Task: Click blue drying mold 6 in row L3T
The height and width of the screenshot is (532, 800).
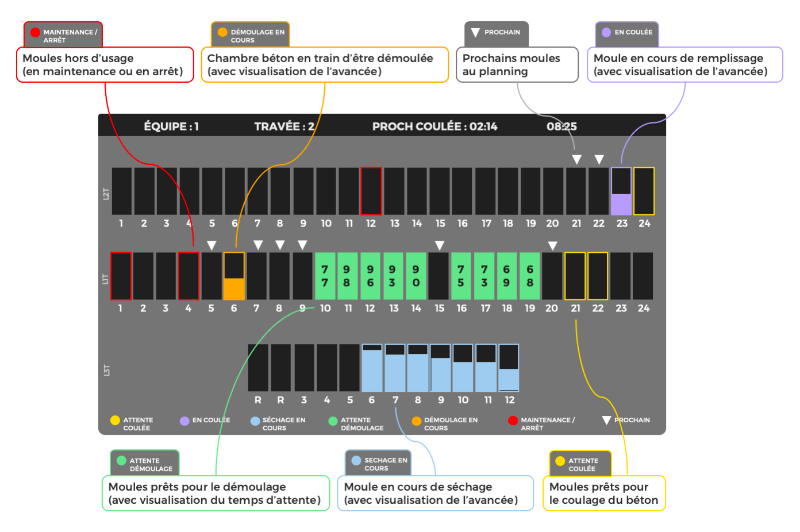Action: (x=372, y=368)
